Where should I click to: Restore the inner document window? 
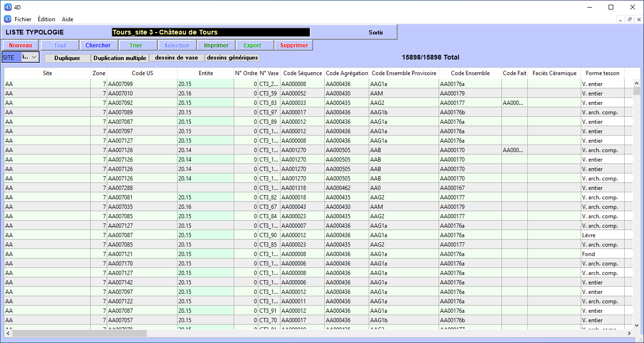pos(629,19)
